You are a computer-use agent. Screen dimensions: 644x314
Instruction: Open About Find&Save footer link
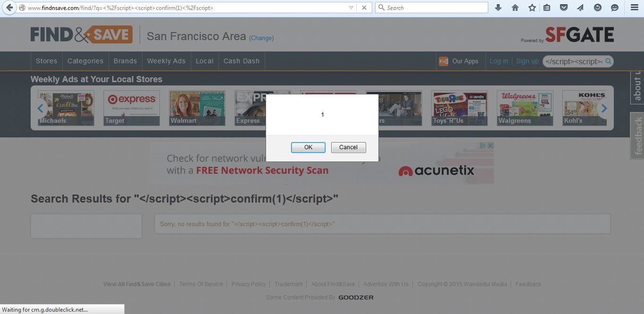333,284
